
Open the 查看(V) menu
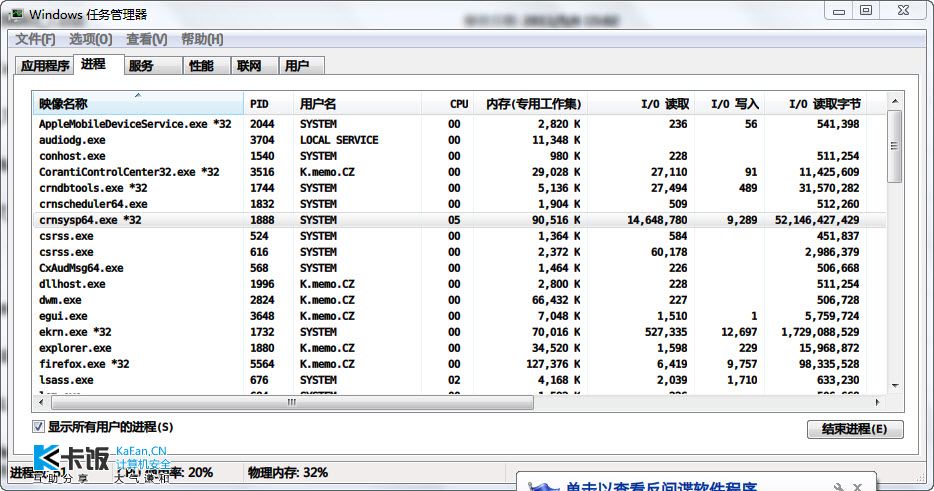pos(147,39)
